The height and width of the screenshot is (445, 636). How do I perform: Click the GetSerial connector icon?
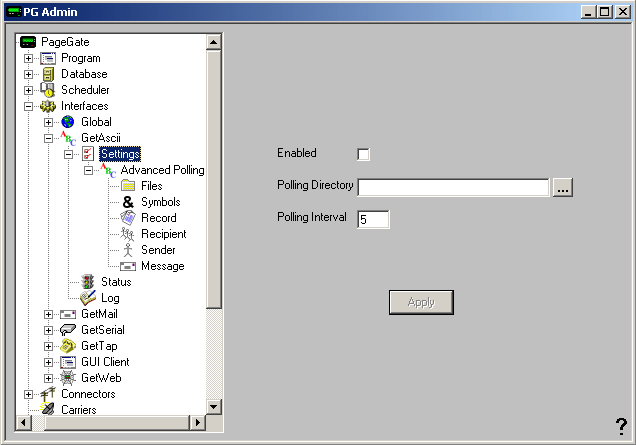[x=68, y=330]
